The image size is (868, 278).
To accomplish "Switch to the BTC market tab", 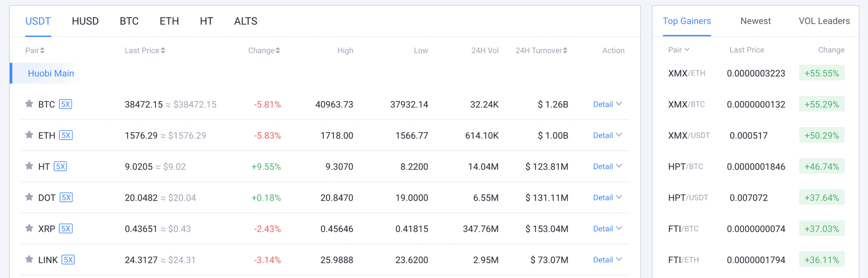I will tap(129, 21).
